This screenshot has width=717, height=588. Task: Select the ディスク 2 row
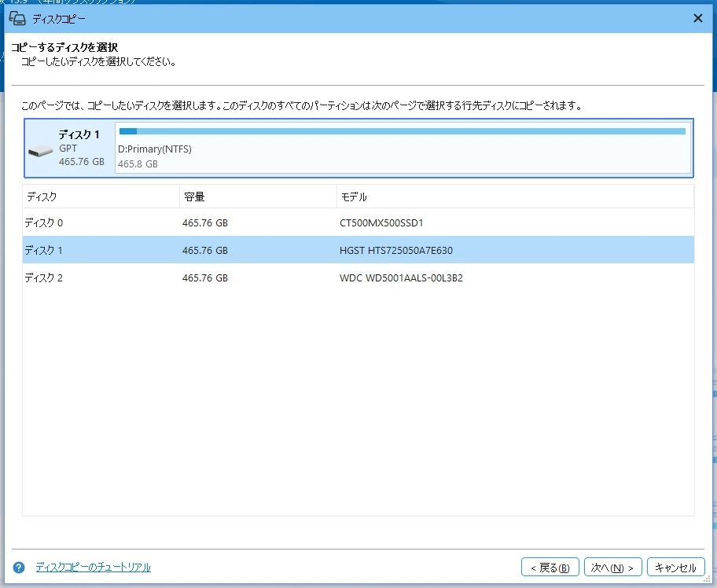click(x=358, y=277)
